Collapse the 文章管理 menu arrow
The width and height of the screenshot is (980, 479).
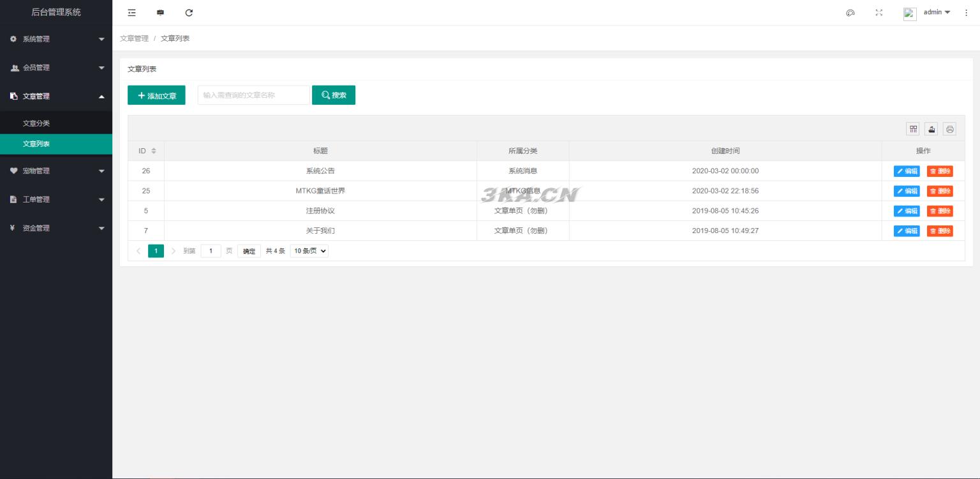101,96
